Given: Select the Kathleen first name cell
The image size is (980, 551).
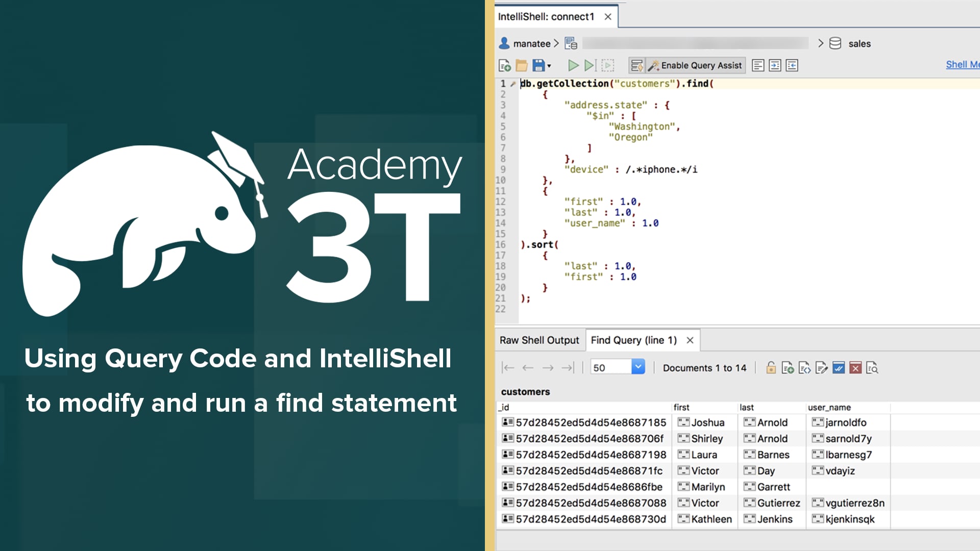Looking at the screenshot, I should (704, 519).
